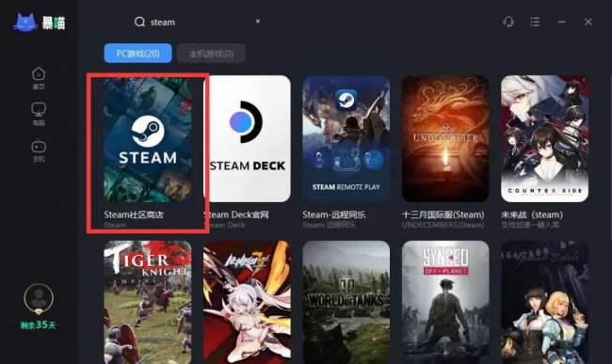The width and height of the screenshot is (612, 364).
Task: Click the UNDECEMBERS(Steam) subtitle
Action: (443, 225)
